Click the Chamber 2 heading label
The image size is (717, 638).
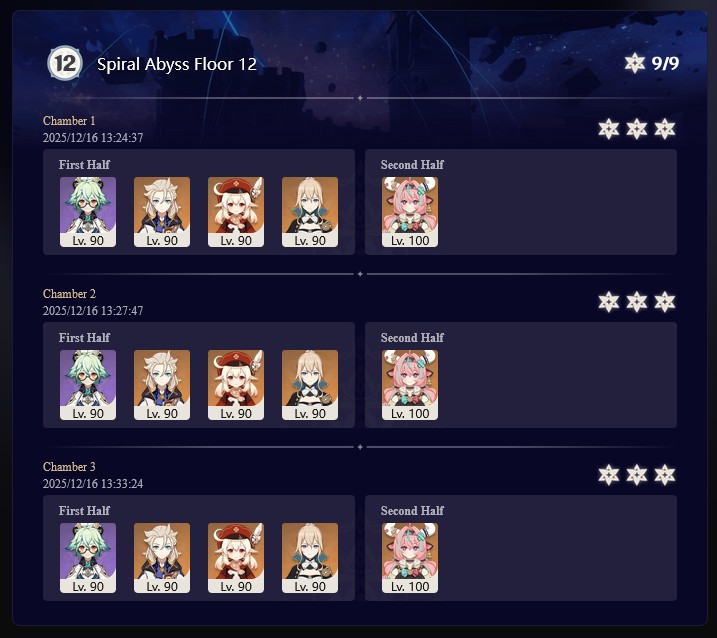tap(70, 294)
